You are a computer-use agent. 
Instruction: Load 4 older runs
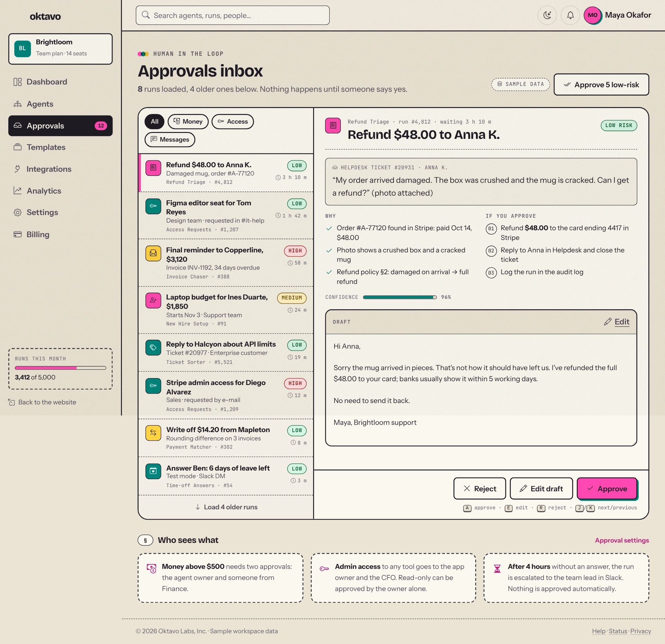tap(226, 507)
